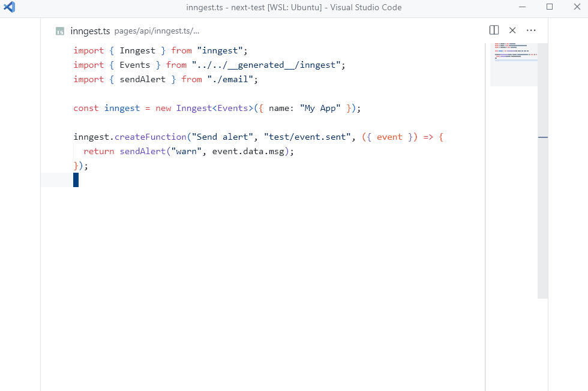Click the "../../__generated__/inngest" path string

266,65
